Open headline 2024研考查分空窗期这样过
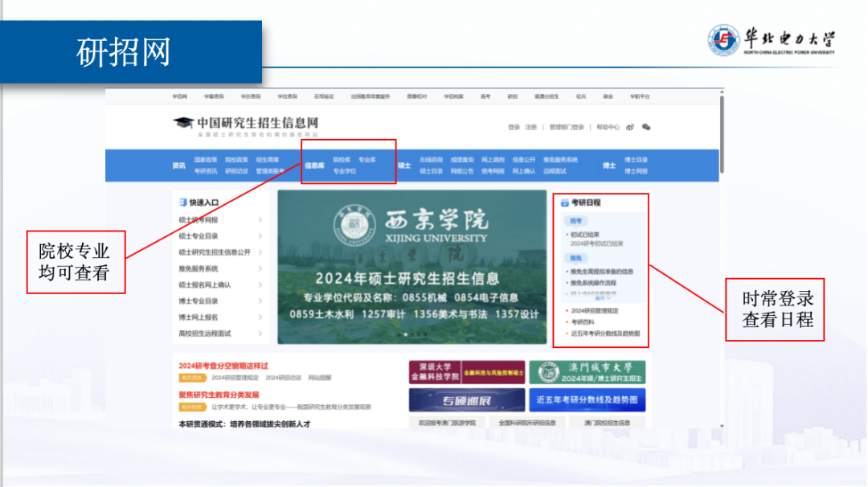Viewport: 868px width, 487px height. [x=223, y=366]
